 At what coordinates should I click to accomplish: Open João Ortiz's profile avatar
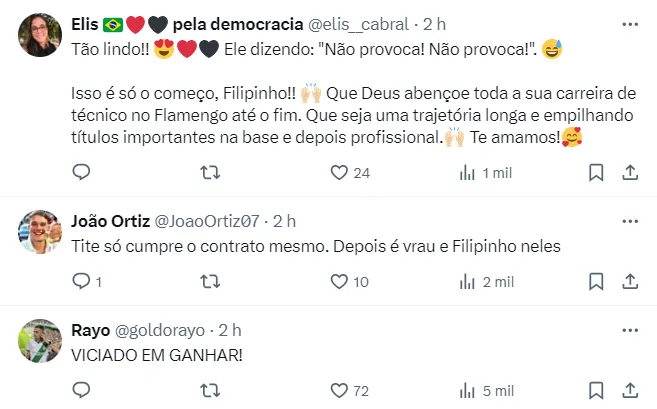[x=39, y=232]
